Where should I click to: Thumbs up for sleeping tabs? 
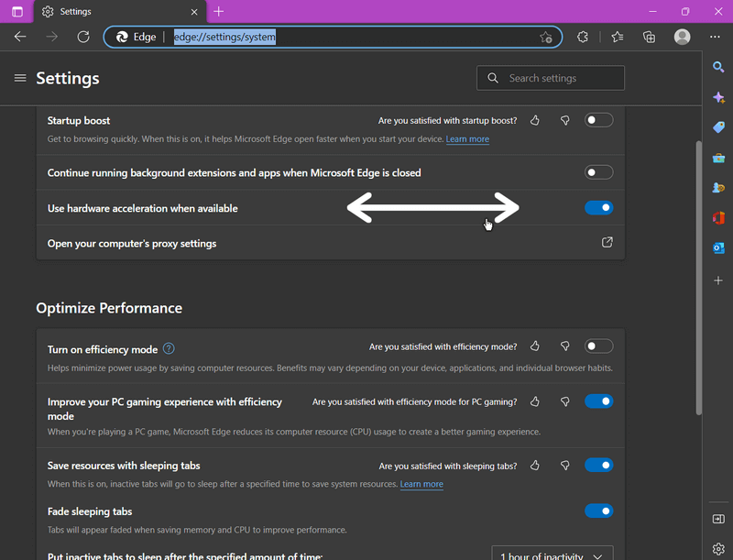click(535, 466)
